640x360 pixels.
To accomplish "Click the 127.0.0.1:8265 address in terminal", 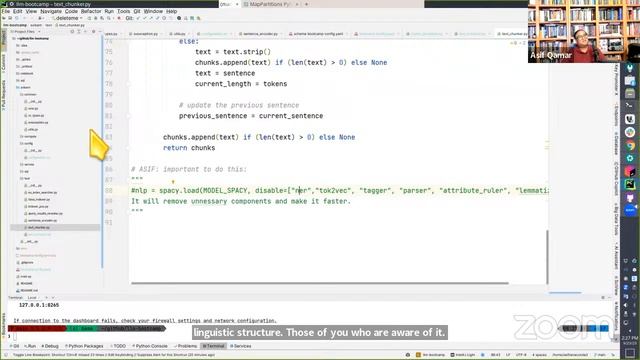I will point(39,305).
